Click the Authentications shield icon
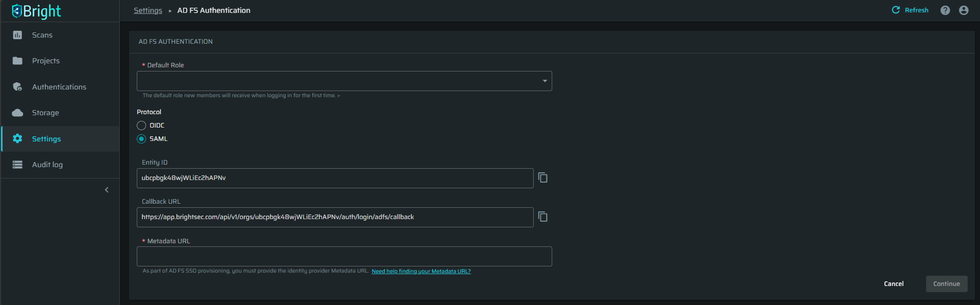Screen dimensions: 980x305 tap(17, 87)
